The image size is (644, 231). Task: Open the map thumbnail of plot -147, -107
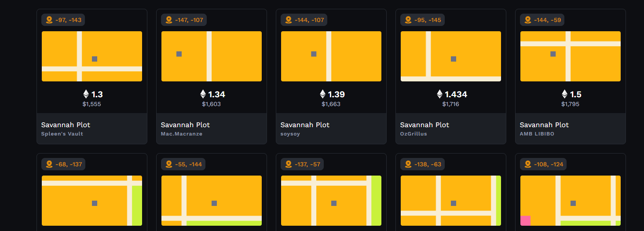(x=212, y=56)
